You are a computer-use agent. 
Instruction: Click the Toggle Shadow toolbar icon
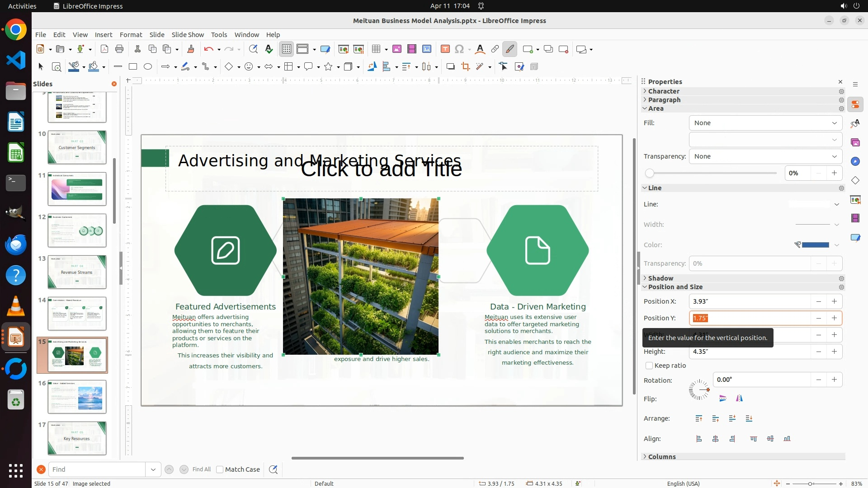[450, 67]
